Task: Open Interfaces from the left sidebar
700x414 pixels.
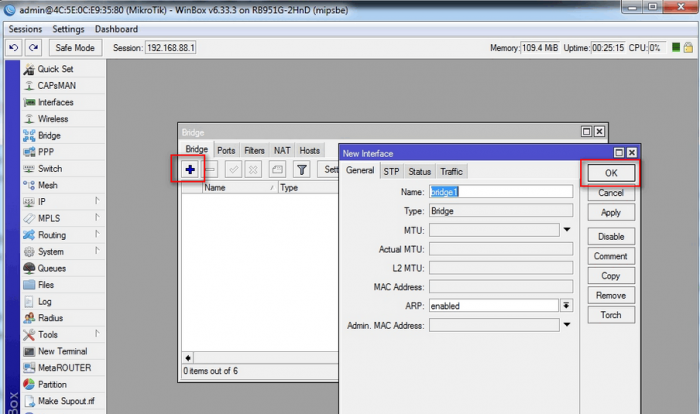Action: pyautogui.click(x=55, y=102)
